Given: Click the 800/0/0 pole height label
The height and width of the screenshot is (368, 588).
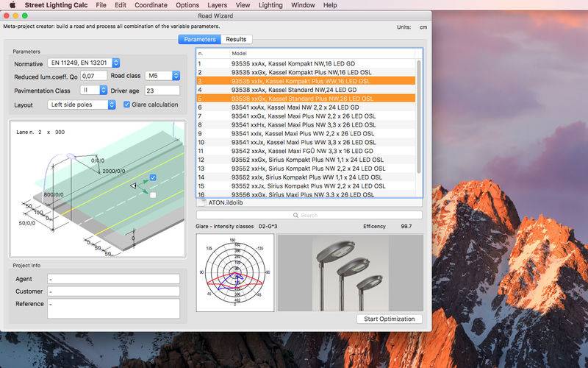Looking at the screenshot, I should pyautogui.click(x=54, y=194).
